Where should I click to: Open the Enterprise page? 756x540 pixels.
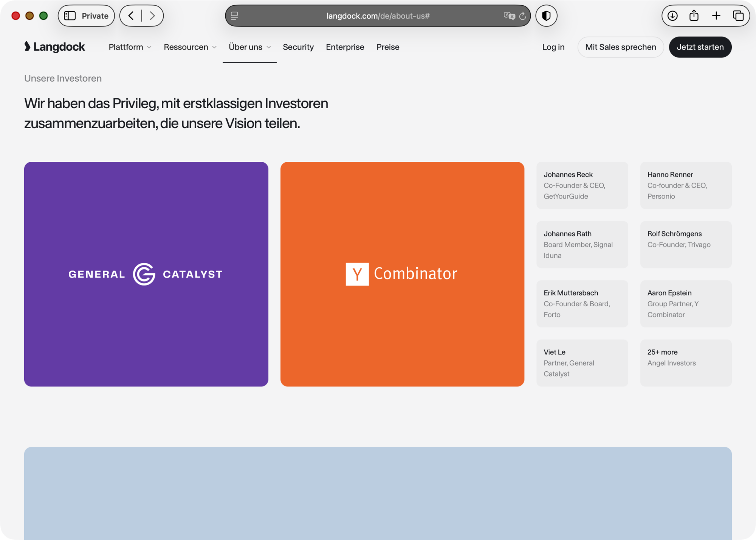[345, 47]
